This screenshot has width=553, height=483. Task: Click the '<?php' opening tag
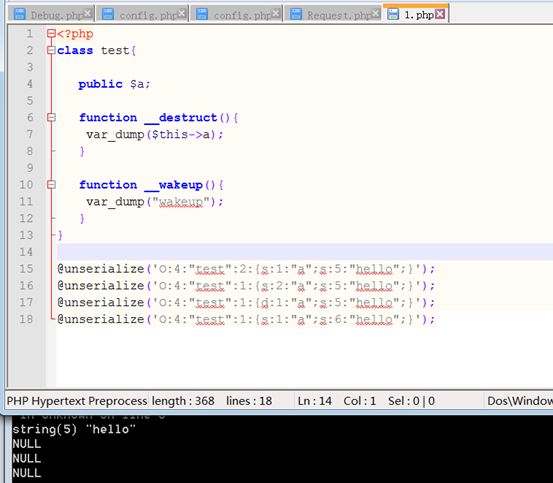pos(75,34)
